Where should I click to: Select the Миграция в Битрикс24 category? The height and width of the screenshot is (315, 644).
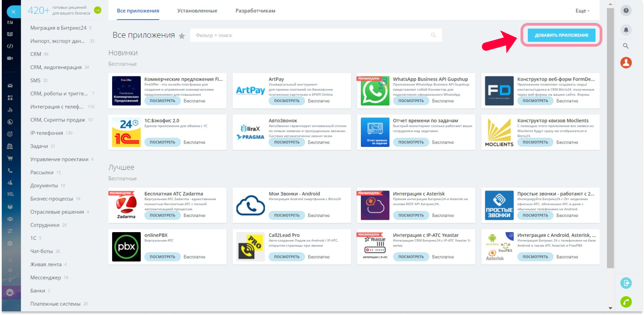(59, 28)
